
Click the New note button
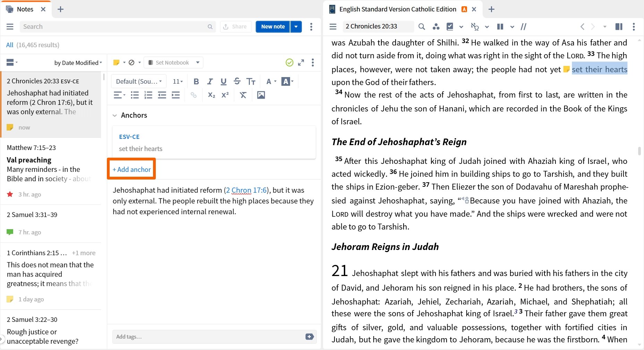273,27
